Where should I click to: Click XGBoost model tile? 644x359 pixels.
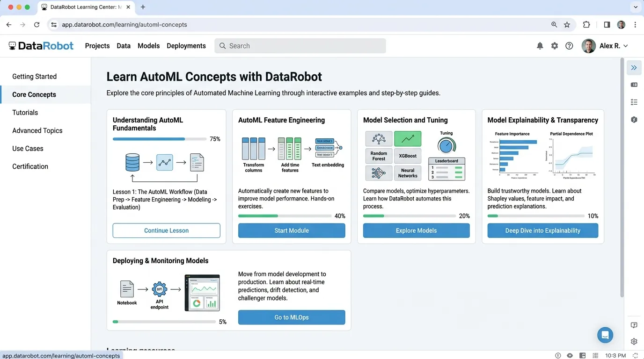point(408,156)
